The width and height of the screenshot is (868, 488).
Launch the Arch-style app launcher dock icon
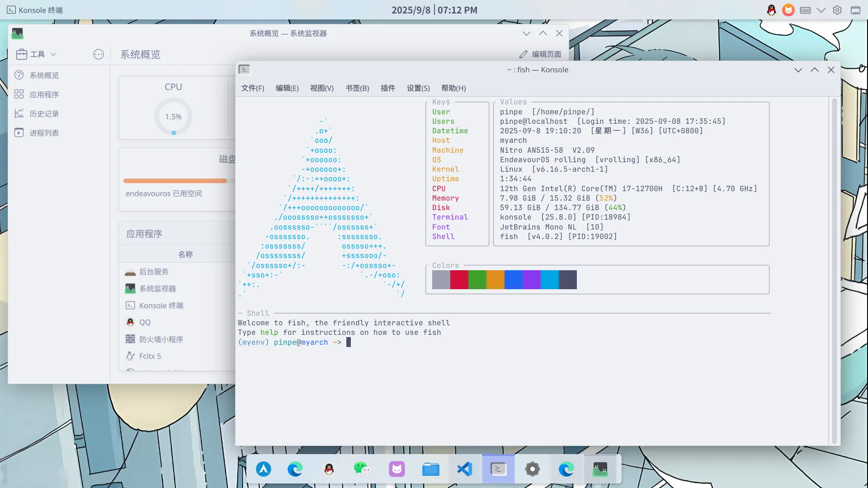pyautogui.click(x=264, y=469)
